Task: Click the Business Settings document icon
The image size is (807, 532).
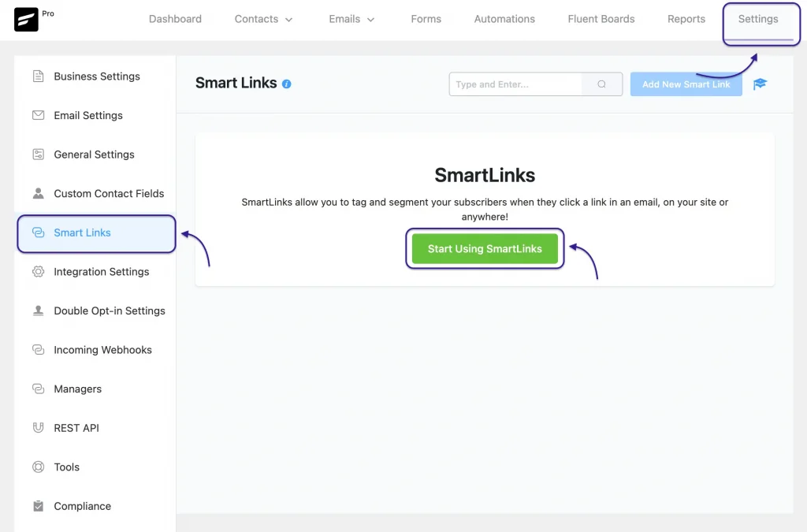Action: click(x=37, y=76)
